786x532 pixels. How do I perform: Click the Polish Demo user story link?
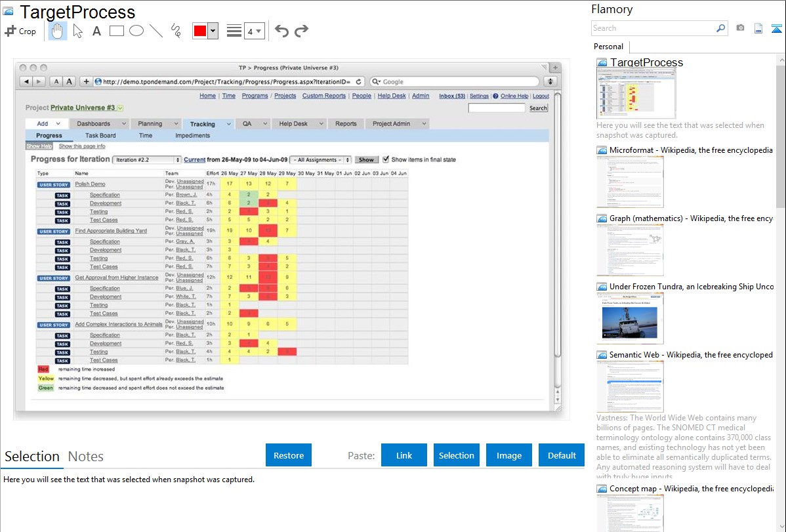(91, 184)
